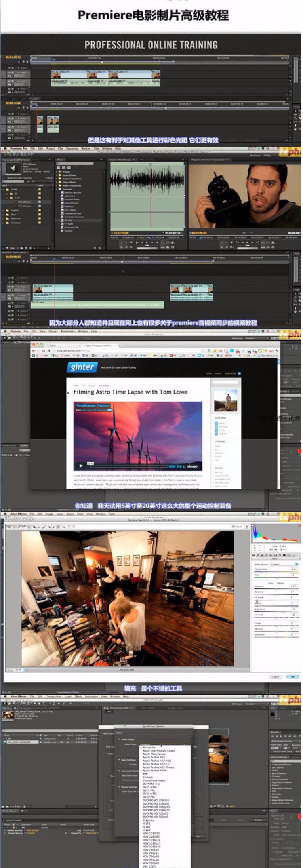The height and width of the screenshot is (868, 303).
Task: Click Default link in Camera Raw Basic panel
Action: (x=281, y=583)
